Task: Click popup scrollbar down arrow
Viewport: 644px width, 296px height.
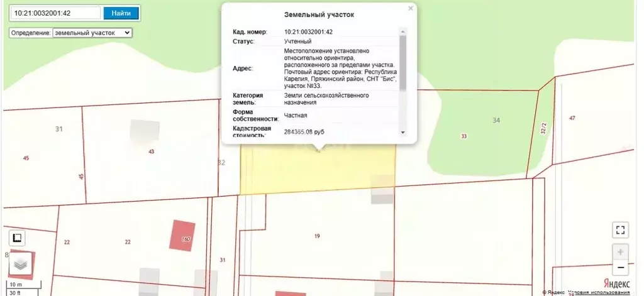Action: pos(402,132)
